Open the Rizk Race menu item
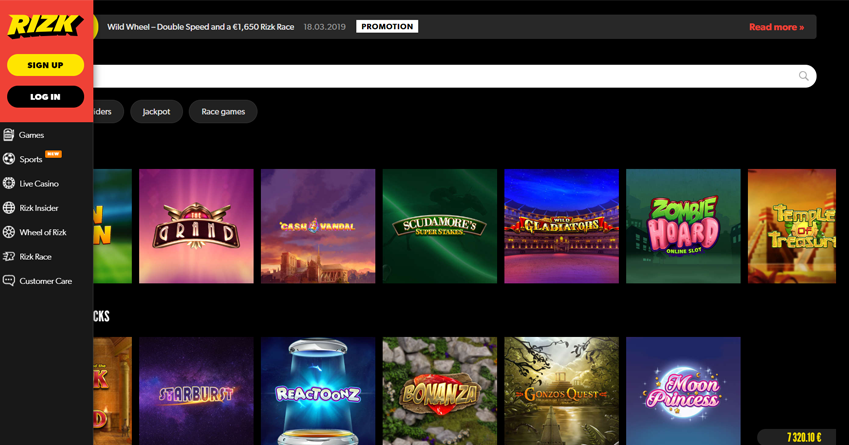Viewport: 849px width, 445px height. tap(36, 257)
